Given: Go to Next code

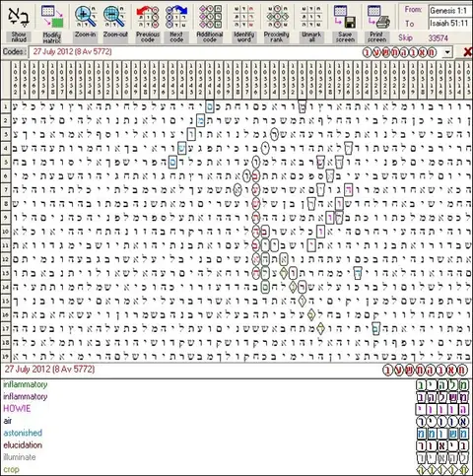Looking at the screenshot, I should (x=176, y=17).
